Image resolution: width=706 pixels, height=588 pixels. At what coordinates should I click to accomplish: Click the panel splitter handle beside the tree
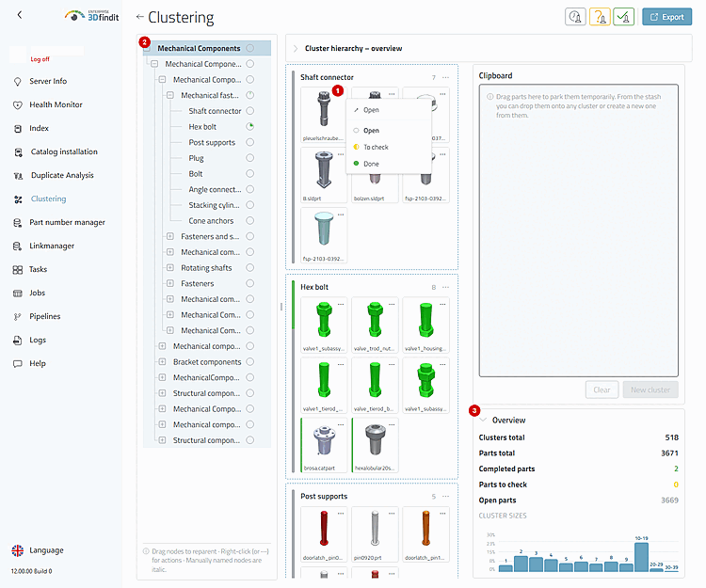(281, 307)
